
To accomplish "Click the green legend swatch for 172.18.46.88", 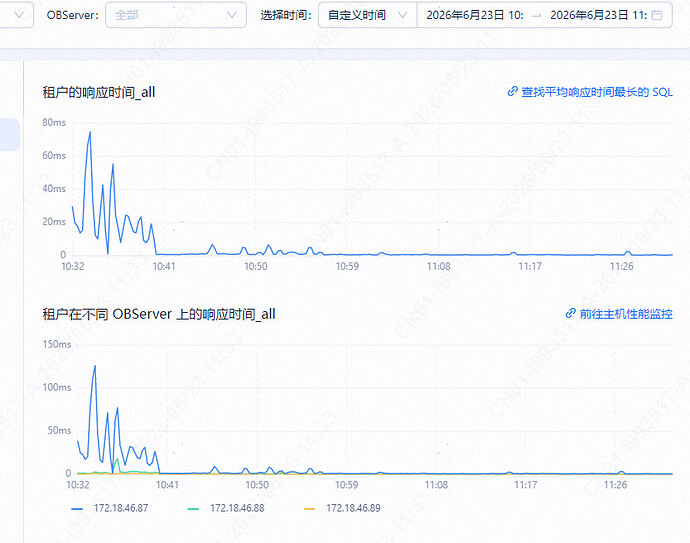I will [x=193, y=509].
